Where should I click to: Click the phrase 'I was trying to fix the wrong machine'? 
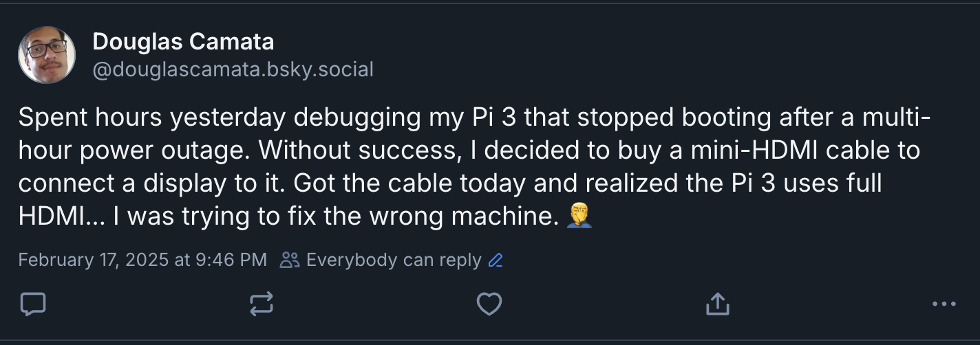334,216
